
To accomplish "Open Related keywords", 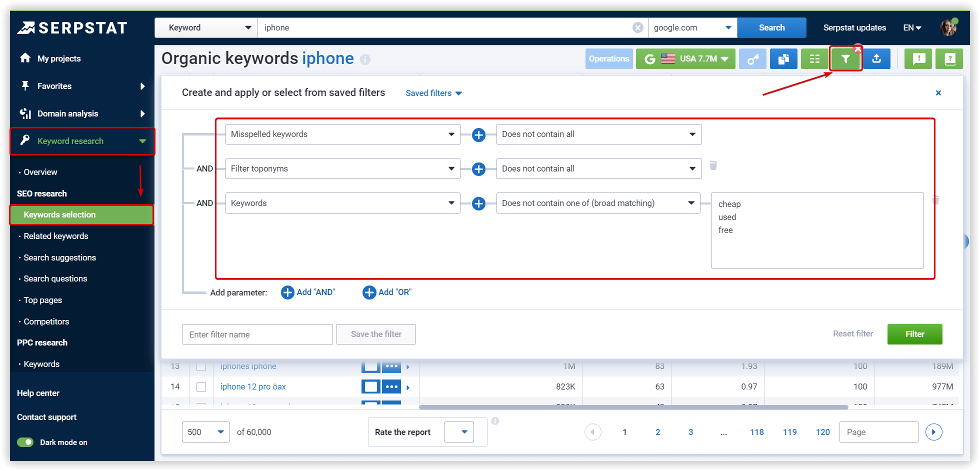I will (56, 236).
